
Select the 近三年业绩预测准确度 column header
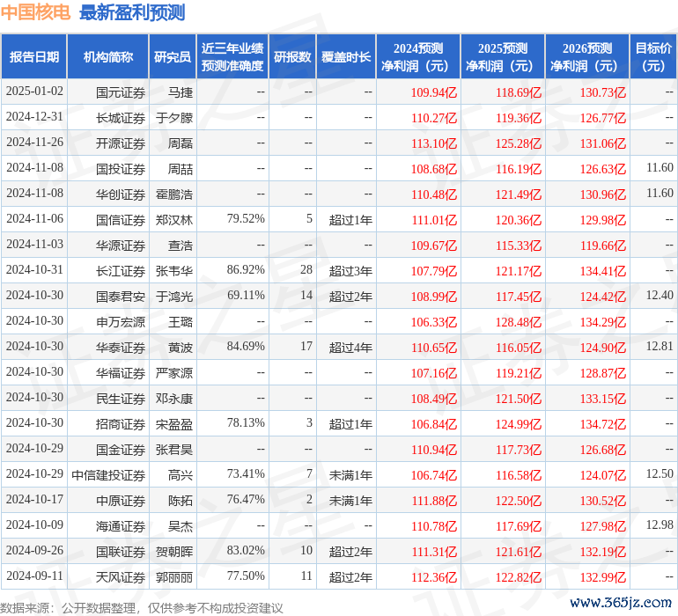pyautogui.click(x=232, y=56)
